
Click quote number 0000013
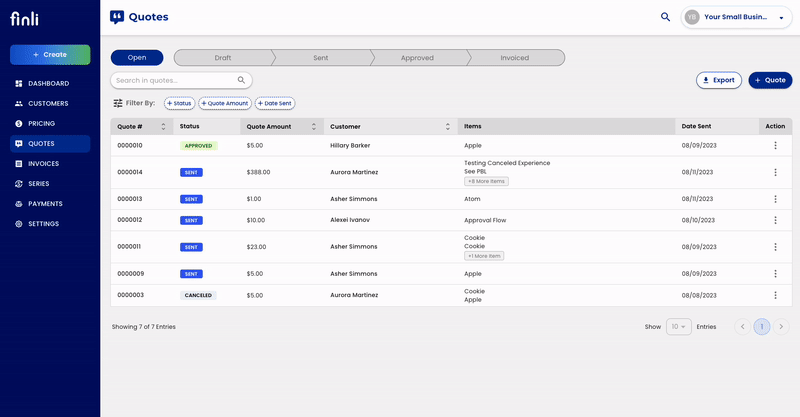click(130, 199)
